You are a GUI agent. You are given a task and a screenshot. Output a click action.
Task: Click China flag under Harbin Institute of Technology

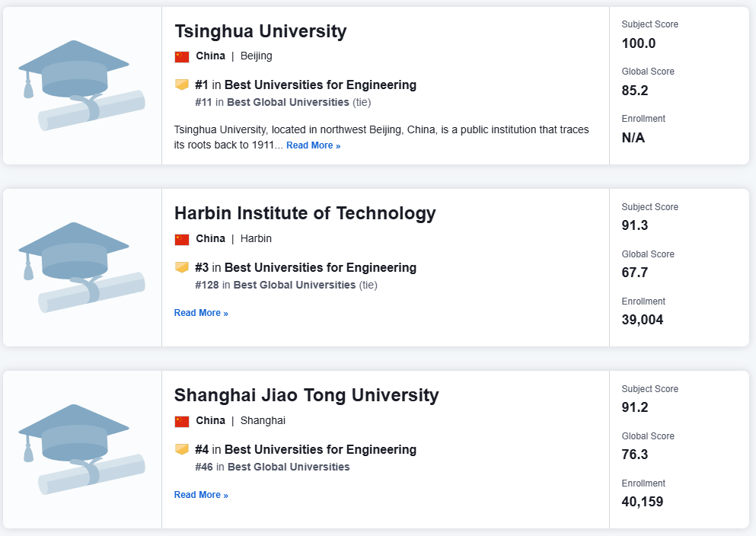tap(182, 239)
